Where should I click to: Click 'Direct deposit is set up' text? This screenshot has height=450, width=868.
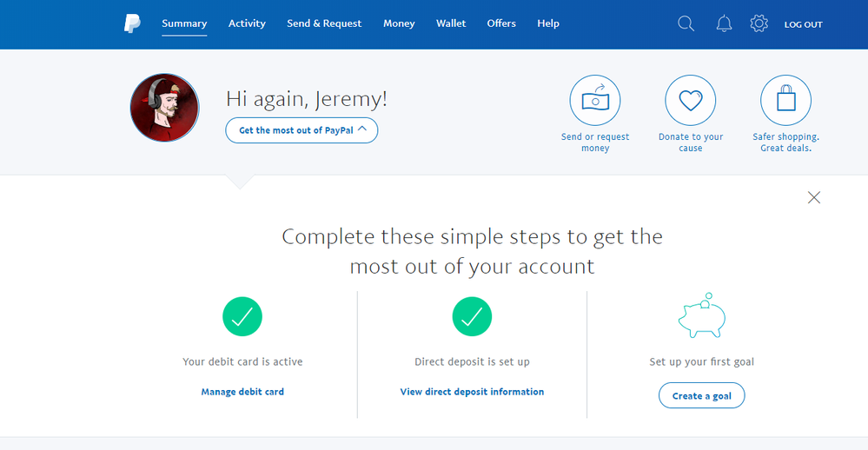click(472, 362)
